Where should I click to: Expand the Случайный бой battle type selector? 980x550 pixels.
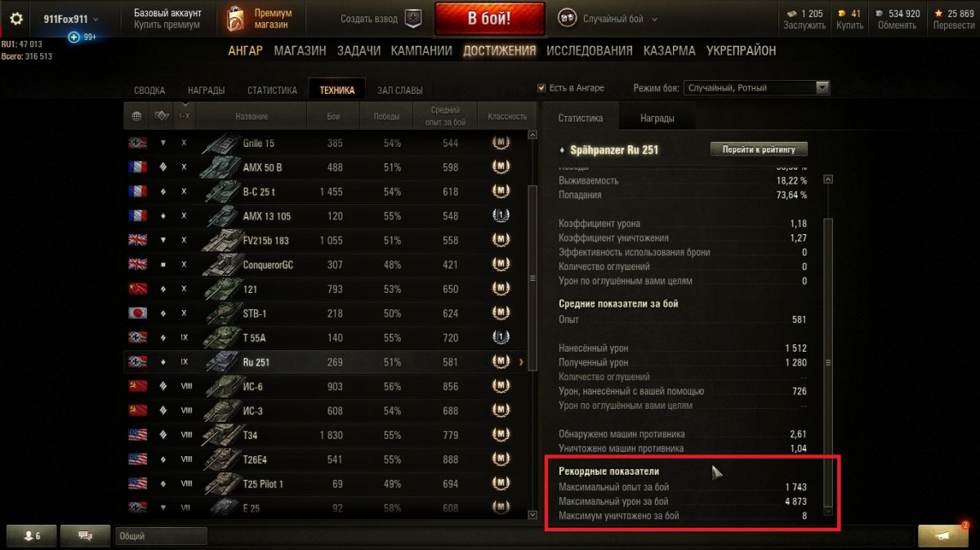pyautogui.click(x=608, y=19)
